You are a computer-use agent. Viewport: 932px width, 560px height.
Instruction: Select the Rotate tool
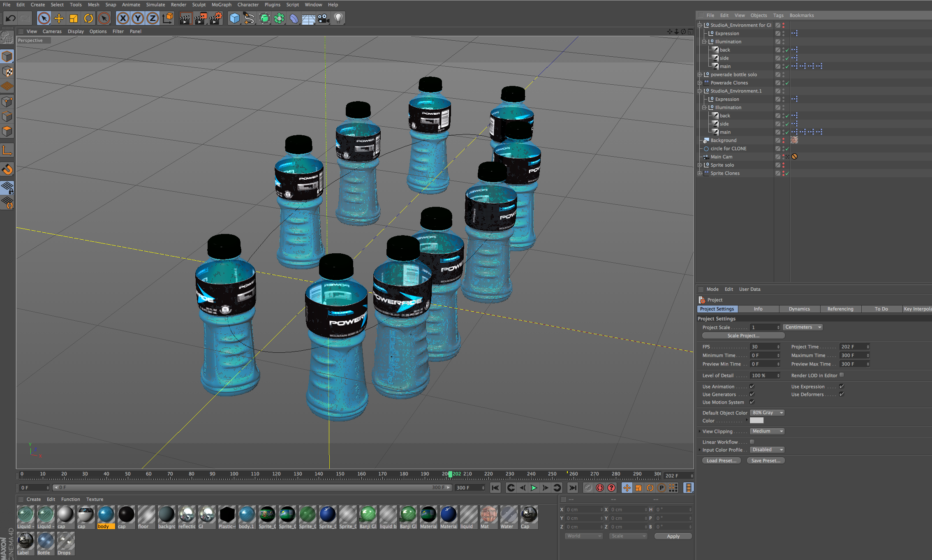(88, 18)
